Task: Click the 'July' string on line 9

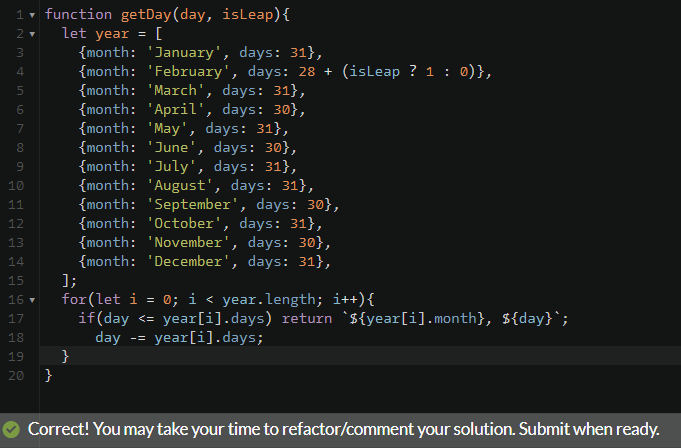Action: (172, 166)
